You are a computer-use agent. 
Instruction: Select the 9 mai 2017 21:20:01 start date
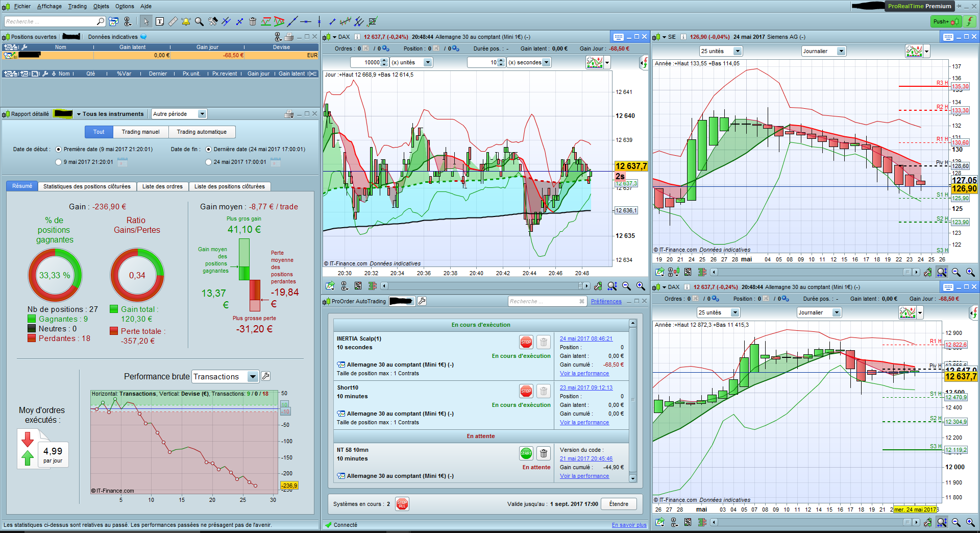59,162
